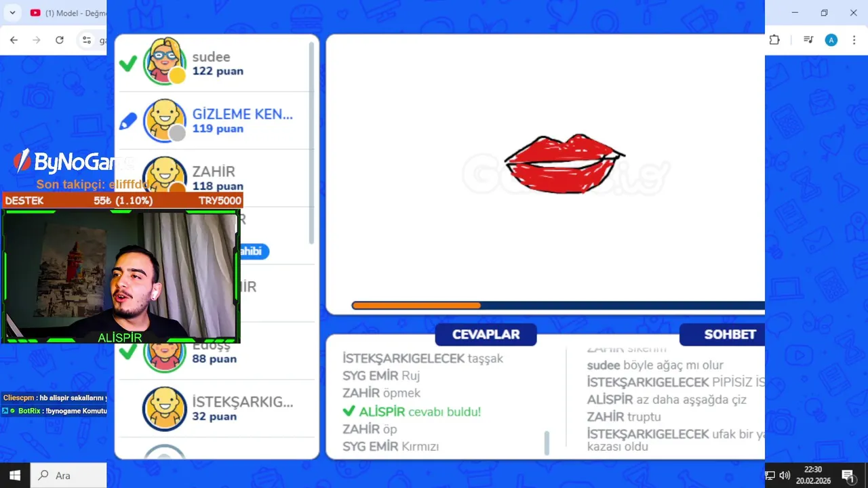Screen dimensions: 868x488
Task: Click the DESTEK donation goal bar
Action: 123,201
